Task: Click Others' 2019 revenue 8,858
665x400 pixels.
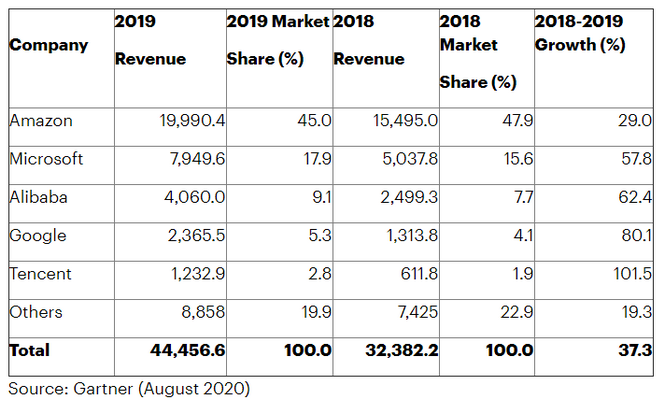Action: click(x=203, y=312)
